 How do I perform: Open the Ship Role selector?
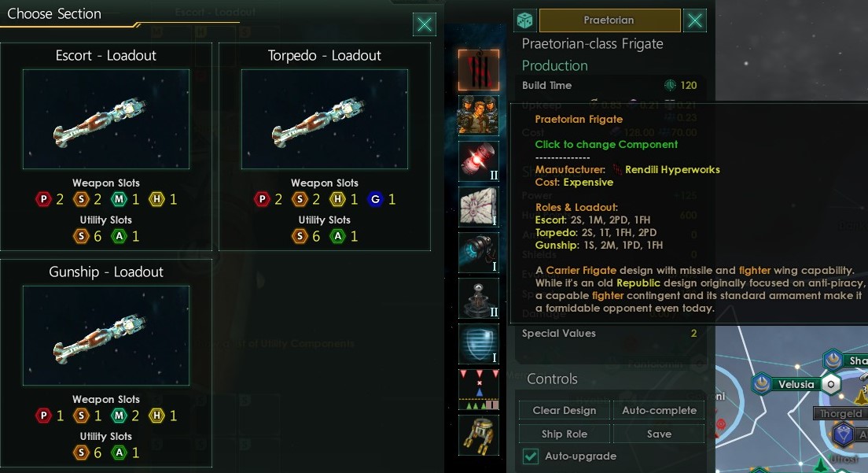564,434
